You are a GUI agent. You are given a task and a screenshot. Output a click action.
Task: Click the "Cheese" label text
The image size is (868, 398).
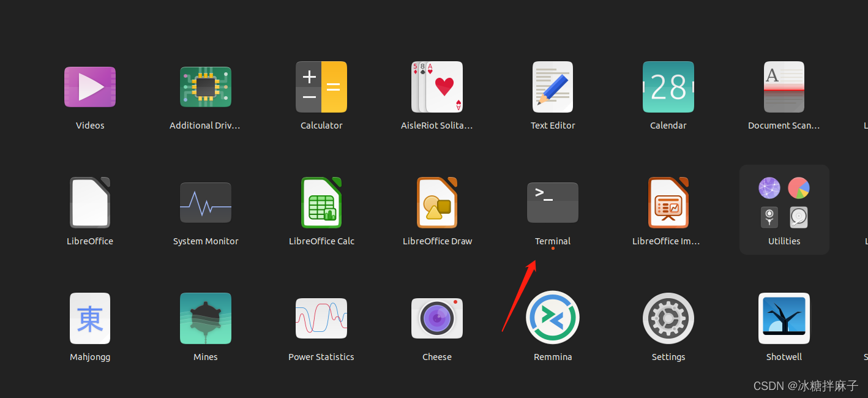437,357
